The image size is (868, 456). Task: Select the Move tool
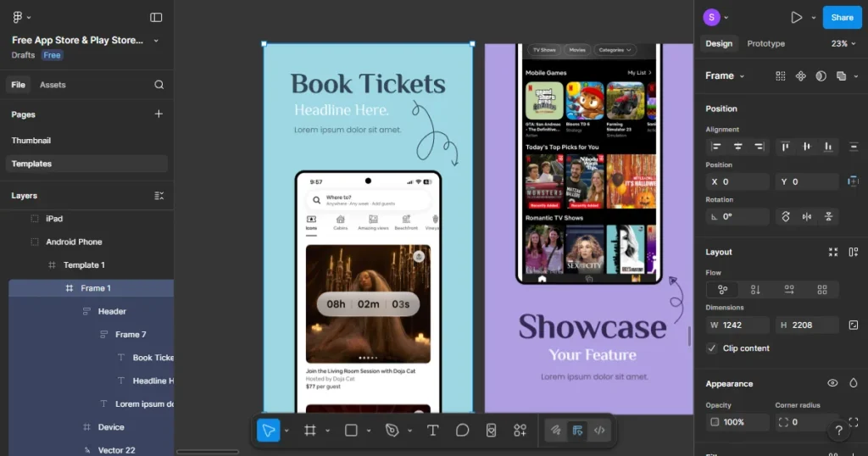pyautogui.click(x=269, y=431)
